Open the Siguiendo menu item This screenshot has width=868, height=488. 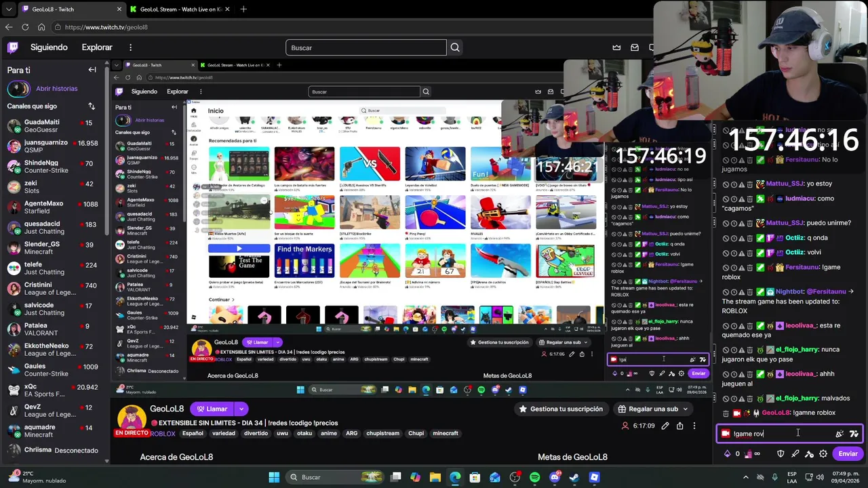point(49,47)
